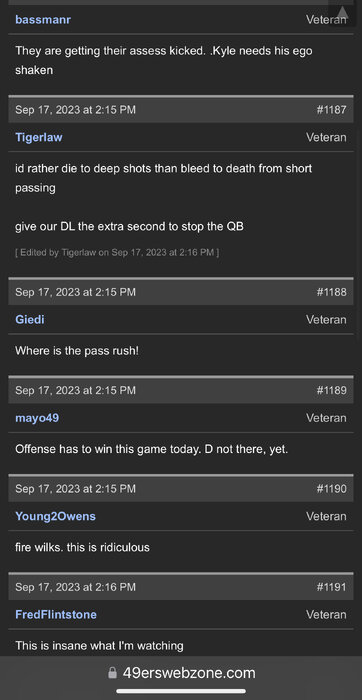Tap the Tigerlaw edited note line
The height and width of the screenshot is (700, 362).
(117, 253)
